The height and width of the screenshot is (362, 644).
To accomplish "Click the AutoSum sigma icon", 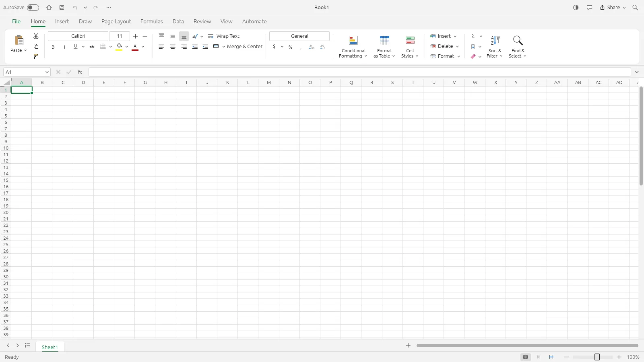I will [473, 36].
